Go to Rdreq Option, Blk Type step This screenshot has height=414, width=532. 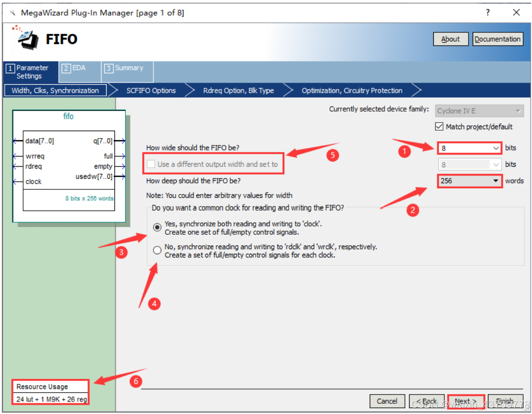click(x=239, y=90)
